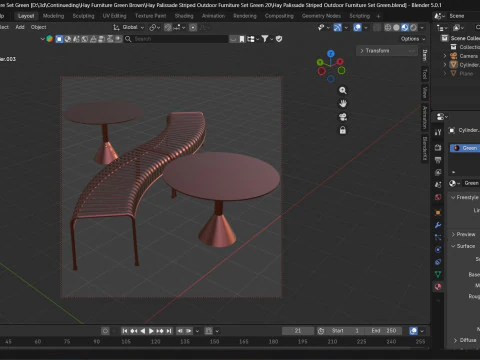
Task: Click the End frame field 250
Action: tap(384, 331)
